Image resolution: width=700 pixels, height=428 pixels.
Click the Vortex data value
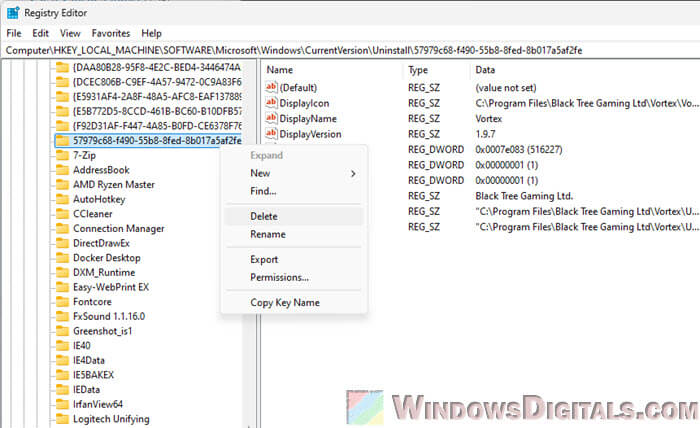pos(488,119)
